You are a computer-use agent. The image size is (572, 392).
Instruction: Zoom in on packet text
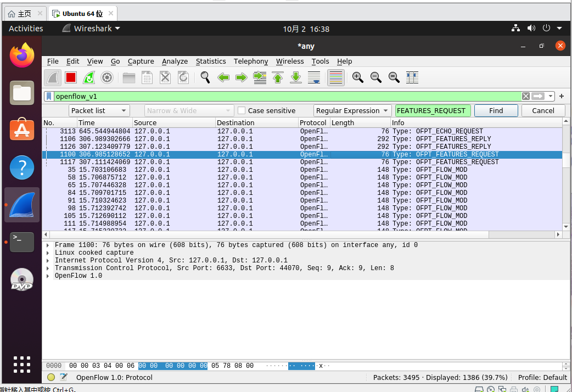tap(357, 77)
